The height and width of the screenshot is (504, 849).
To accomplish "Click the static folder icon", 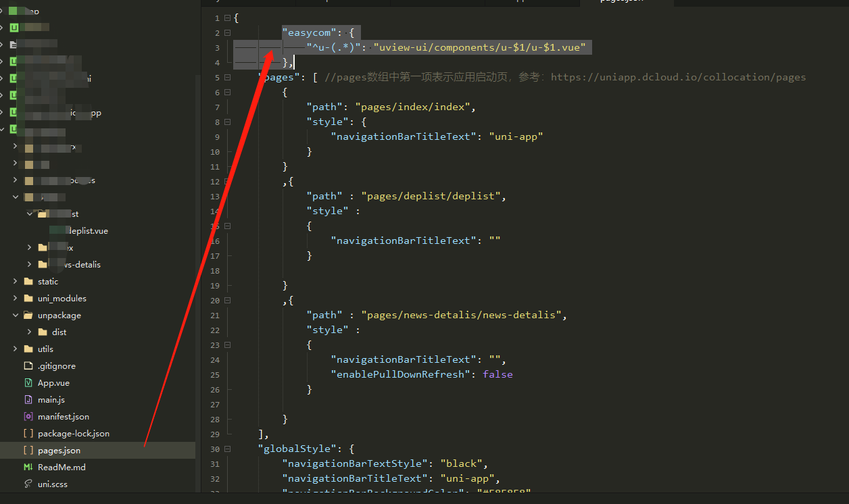I will (x=28, y=282).
